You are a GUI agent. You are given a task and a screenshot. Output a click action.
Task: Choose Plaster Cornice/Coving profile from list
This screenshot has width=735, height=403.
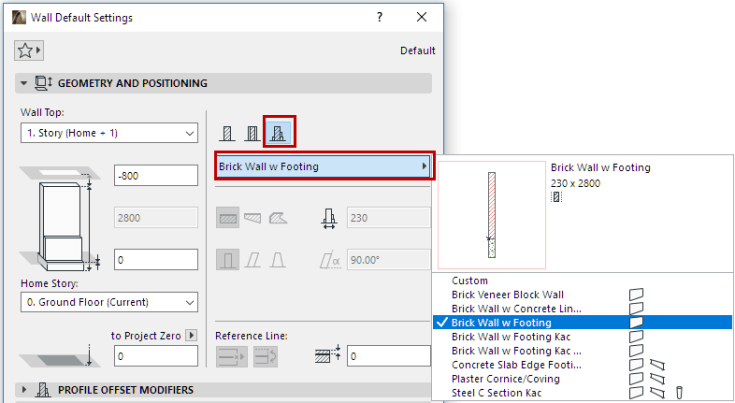[x=508, y=379]
